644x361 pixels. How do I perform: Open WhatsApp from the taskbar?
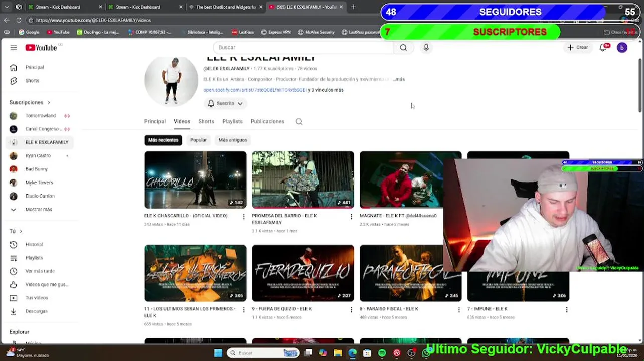(426, 353)
